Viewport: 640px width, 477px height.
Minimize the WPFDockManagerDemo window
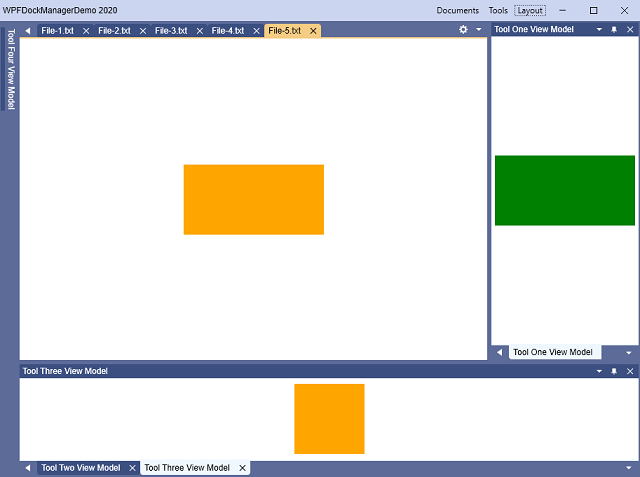coord(562,11)
